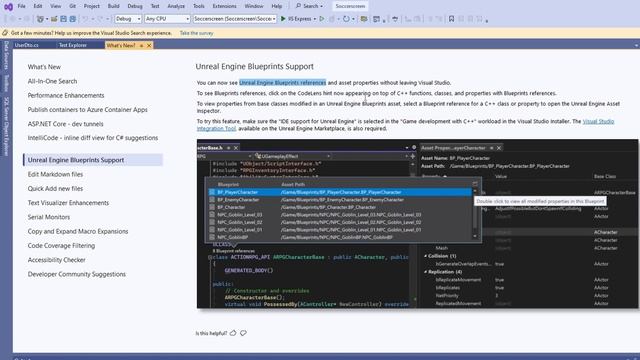Viewport: 640px width, 360px height.
Task: Click the Bookmark toolbar icon
Action: click(451, 19)
